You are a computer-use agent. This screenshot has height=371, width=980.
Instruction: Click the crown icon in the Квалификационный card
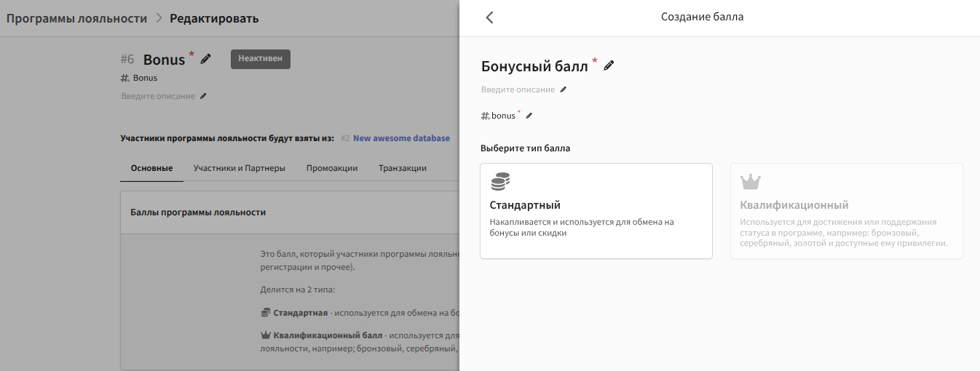[750, 182]
